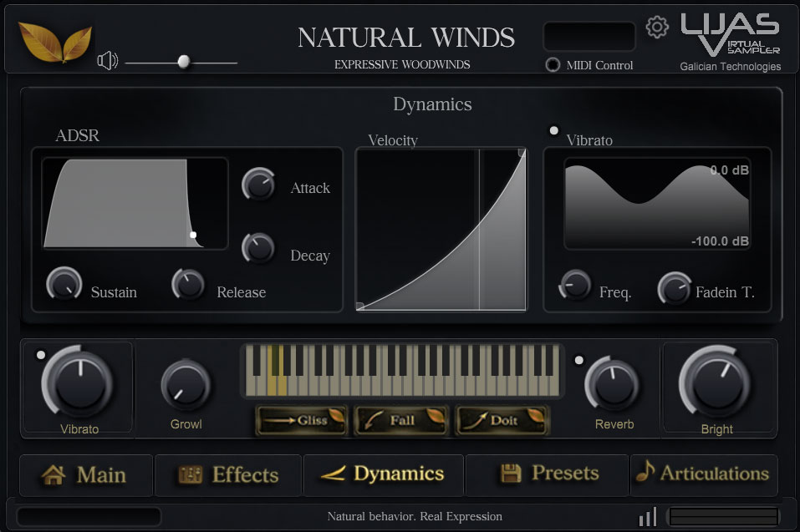Activate the Gliss button

point(302,420)
